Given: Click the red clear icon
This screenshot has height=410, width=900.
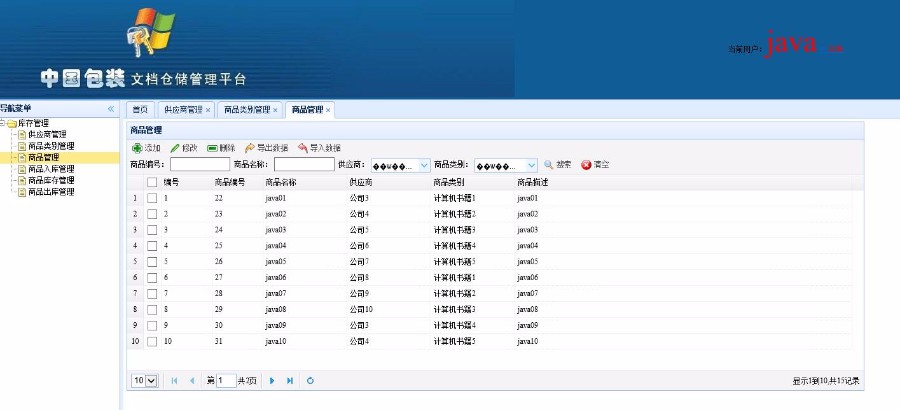Looking at the screenshot, I should (586, 165).
